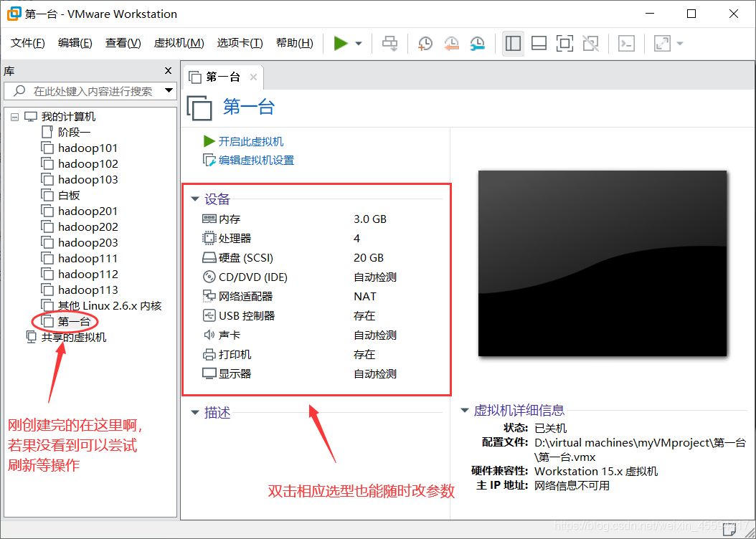This screenshot has width=756, height=539.
Task: Open snapshot manager with clock-wrench icon
Action: [477, 43]
